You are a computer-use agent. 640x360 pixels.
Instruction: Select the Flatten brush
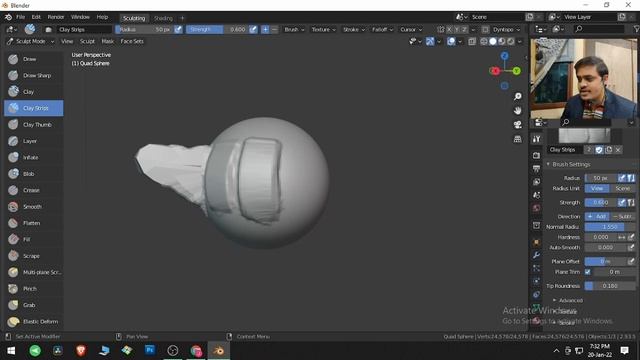[33, 223]
